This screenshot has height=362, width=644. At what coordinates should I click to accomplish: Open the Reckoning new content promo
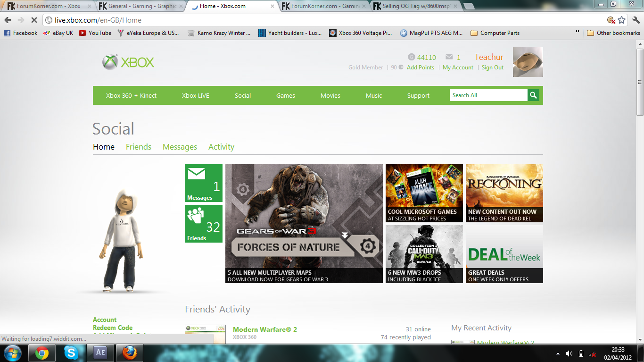coord(504,193)
